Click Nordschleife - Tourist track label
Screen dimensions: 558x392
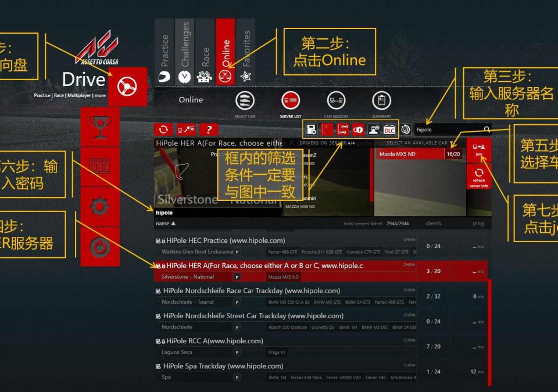pyautogui.click(x=188, y=301)
